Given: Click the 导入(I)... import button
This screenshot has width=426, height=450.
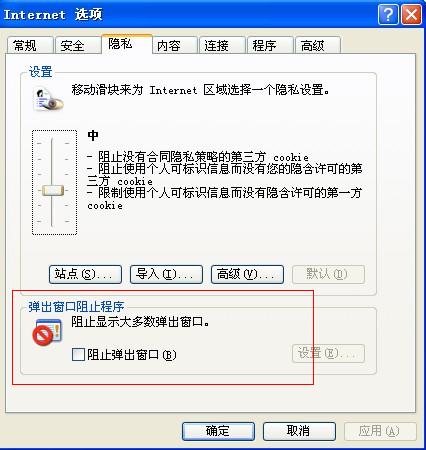Looking at the screenshot, I should (166, 275).
